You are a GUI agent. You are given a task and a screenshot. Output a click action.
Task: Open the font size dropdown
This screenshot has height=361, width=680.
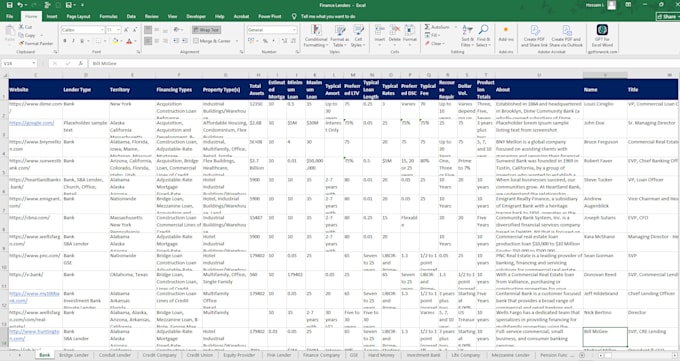[x=118, y=30]
